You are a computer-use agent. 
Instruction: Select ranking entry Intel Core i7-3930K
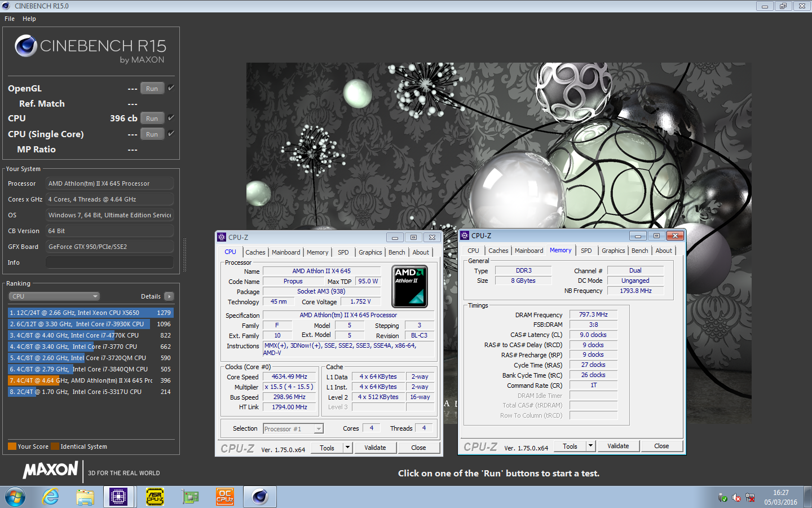(x=90, y=324)
